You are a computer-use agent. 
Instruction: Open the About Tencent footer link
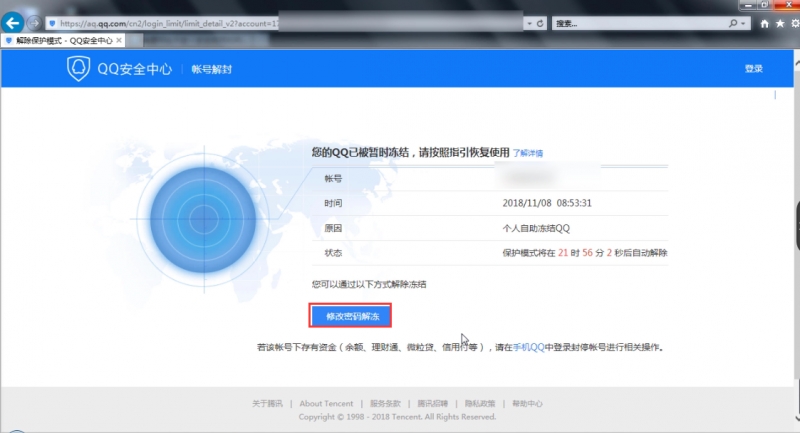point(326,403)
